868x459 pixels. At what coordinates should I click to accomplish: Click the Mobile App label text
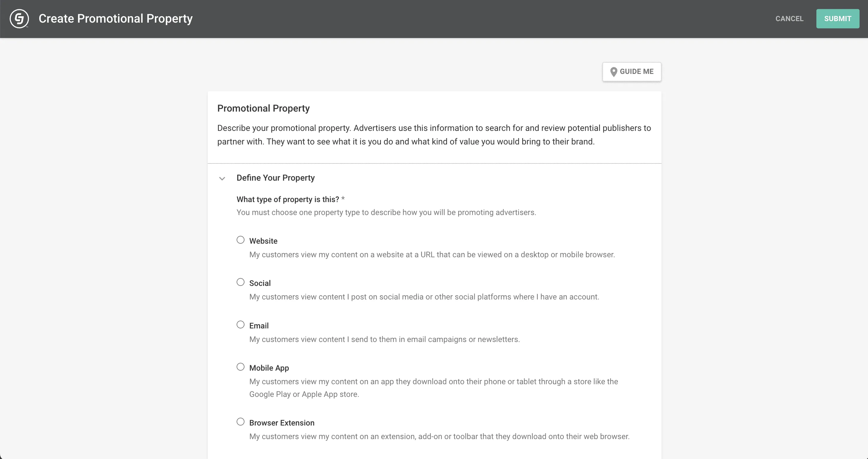[x=269, y=368]
